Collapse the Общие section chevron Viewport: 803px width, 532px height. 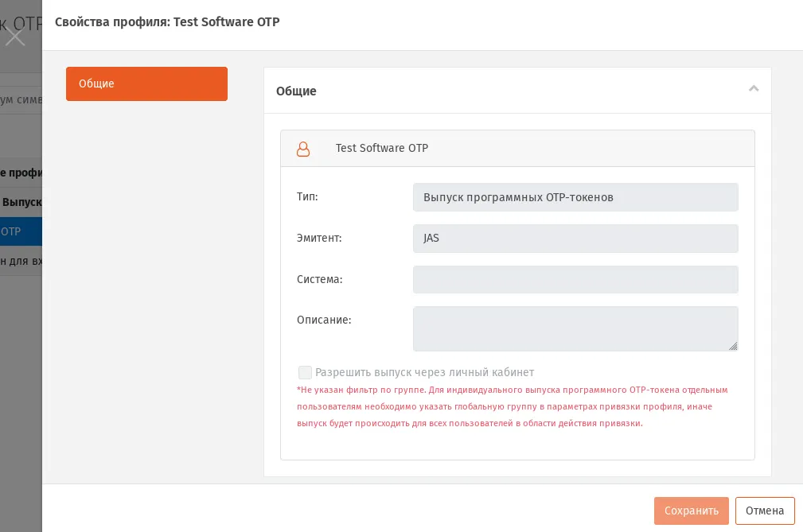click(x=754, y=89)
